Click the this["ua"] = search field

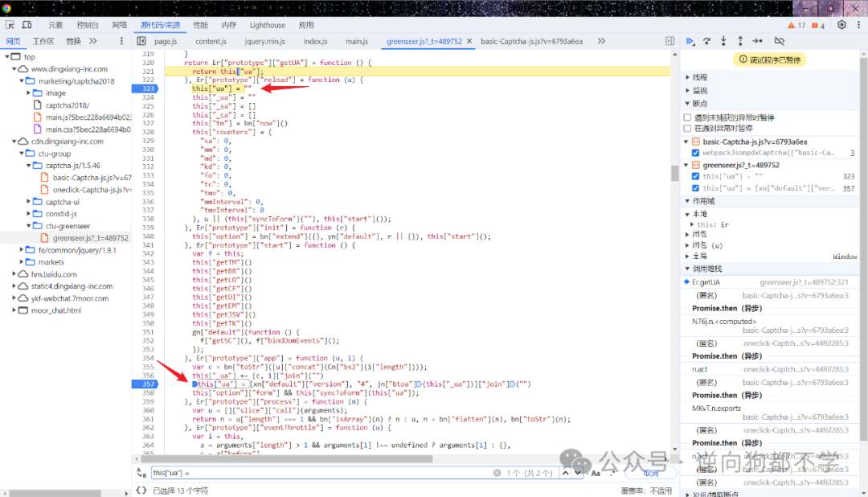321,473
